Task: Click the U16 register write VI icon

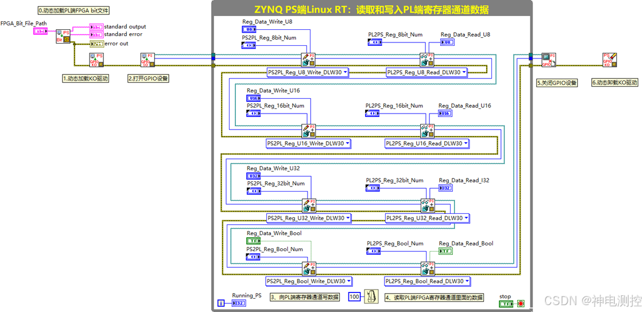Action: pos(308,131)
